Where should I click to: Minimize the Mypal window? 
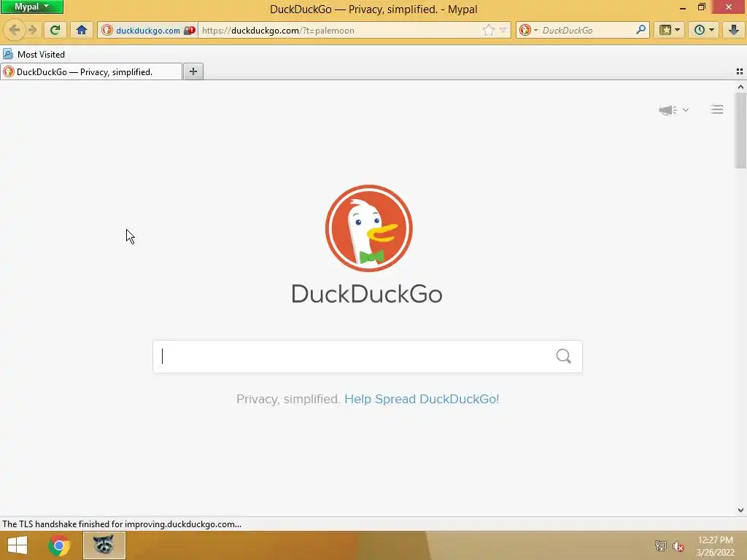pos(682,7)
